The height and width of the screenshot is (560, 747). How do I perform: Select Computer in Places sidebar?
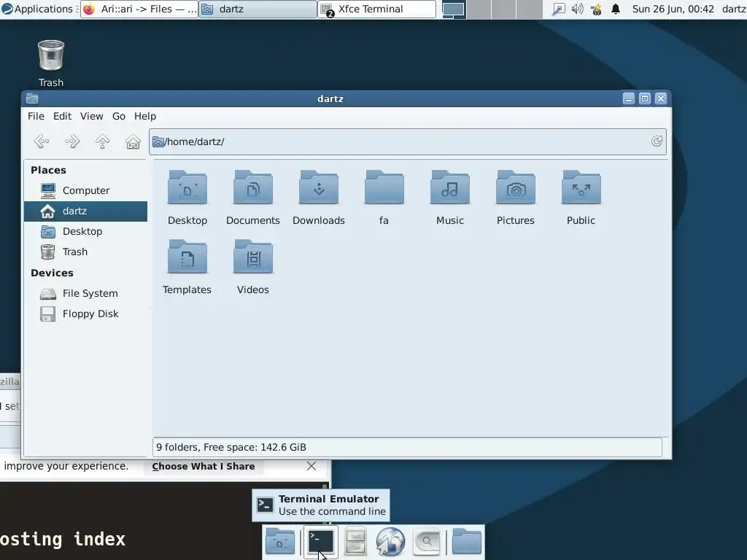pyautogui.click(x=86, y=190)
